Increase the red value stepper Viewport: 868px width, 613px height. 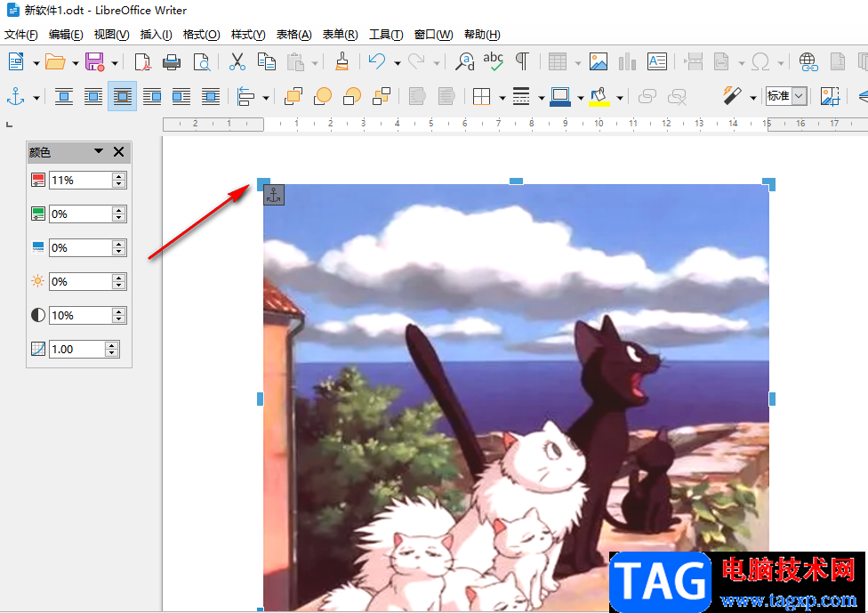[x=119, y=176]
